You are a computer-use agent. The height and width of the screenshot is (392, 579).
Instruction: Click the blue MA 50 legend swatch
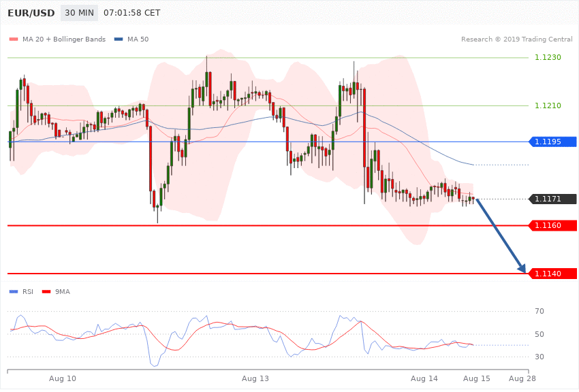click(x=119, y=39)
